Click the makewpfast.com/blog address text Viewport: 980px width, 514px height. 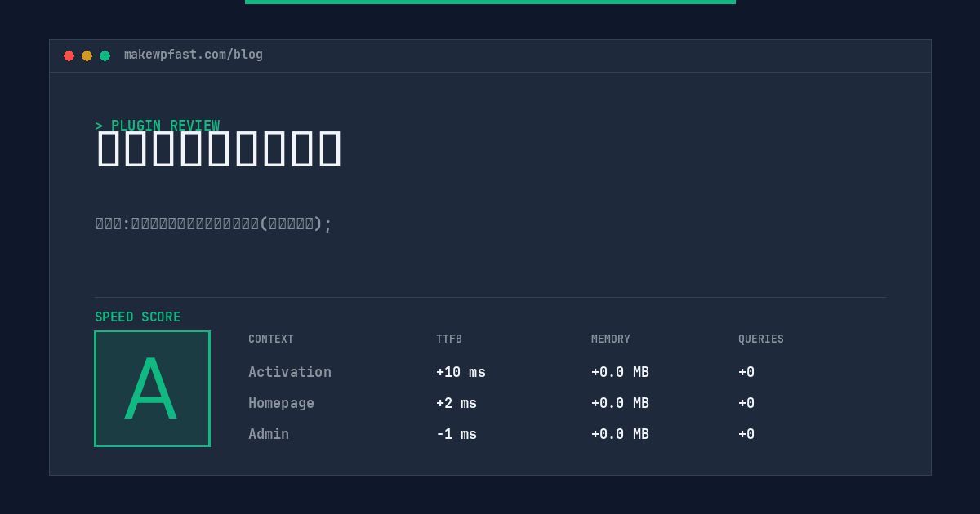pyautogui.click(x=194, y=55)
